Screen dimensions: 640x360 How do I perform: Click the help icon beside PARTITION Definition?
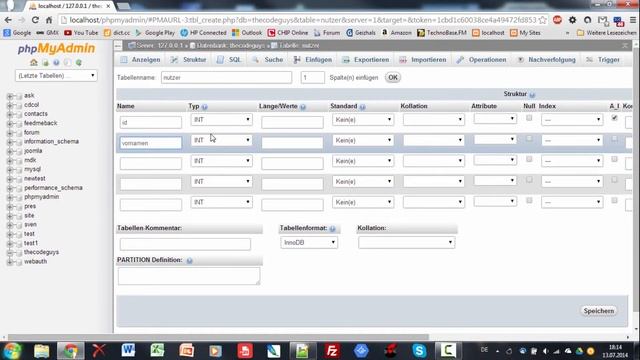click(x=189, y=260)
